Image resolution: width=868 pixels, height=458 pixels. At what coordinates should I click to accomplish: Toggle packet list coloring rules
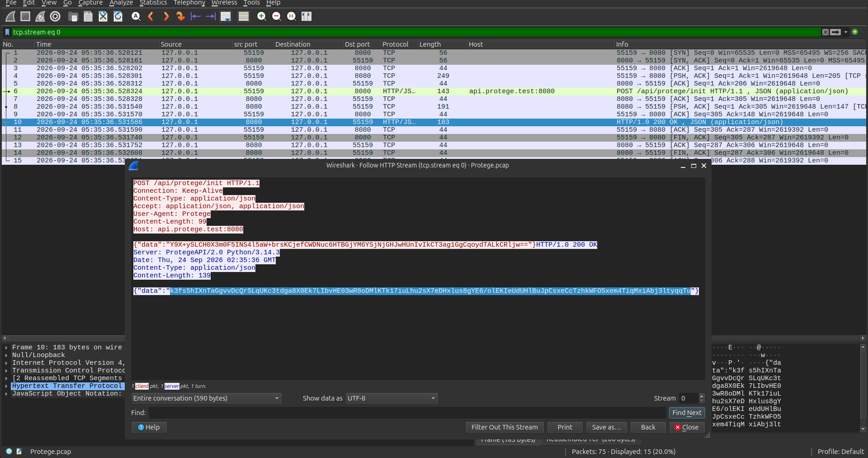244,17
